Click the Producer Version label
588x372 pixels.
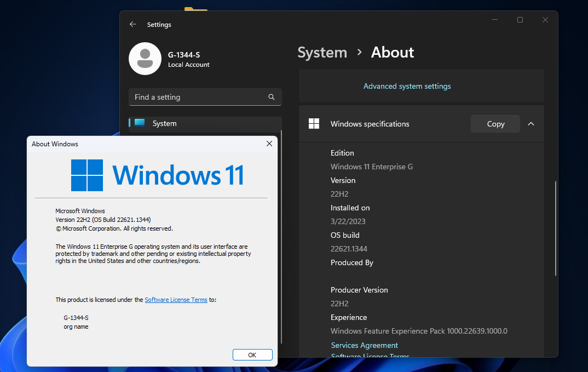click(x=359, y=290)
